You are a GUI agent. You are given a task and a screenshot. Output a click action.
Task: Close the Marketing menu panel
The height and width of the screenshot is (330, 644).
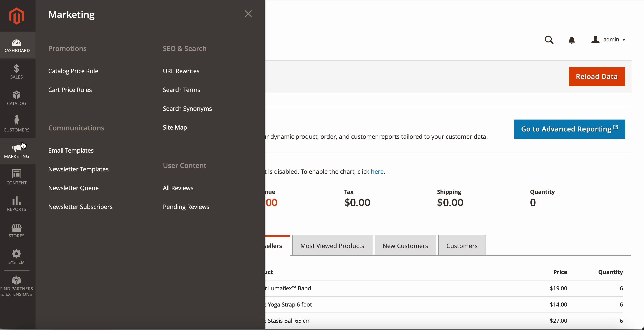pyautogui.click(x=248, y=14)
